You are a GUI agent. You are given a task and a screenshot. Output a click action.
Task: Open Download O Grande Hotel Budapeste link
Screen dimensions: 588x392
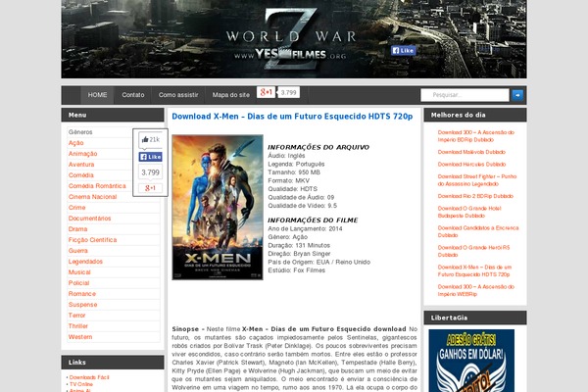click(469, 212)
